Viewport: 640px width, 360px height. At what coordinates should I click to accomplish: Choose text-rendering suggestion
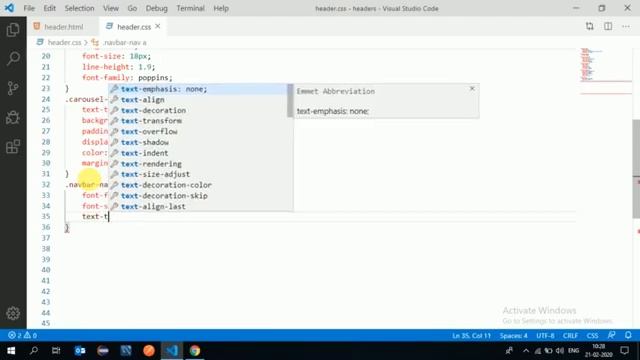(198, 164)
